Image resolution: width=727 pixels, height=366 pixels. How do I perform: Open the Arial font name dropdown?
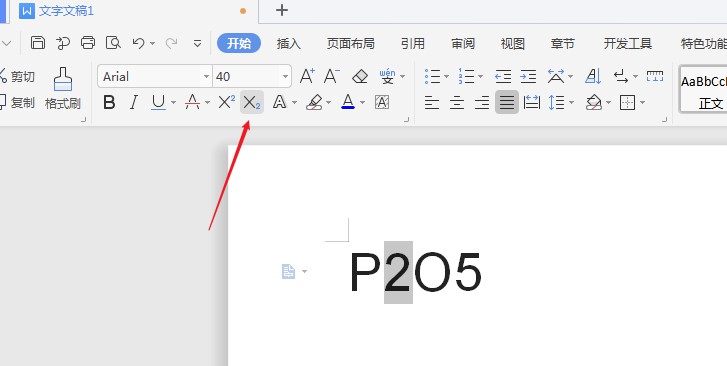point(206,76)
